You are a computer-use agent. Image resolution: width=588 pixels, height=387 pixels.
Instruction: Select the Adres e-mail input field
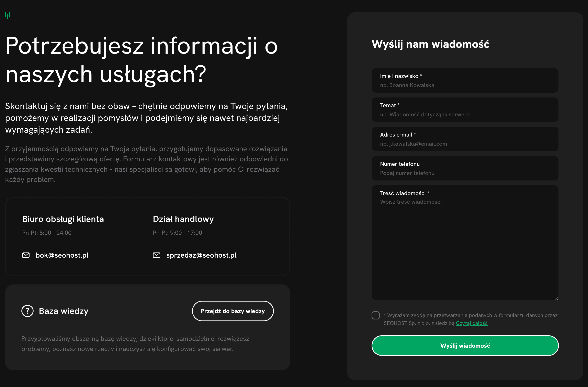point(465,144)
